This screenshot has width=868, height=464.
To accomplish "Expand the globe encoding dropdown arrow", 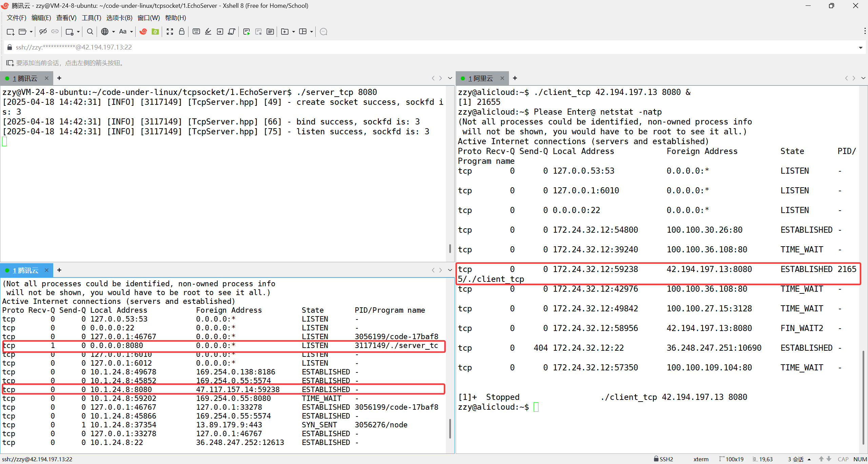I will point(114,32).
